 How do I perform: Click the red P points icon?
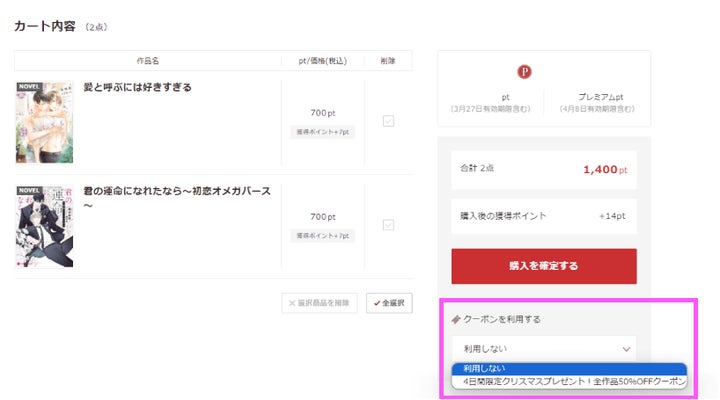524,72
